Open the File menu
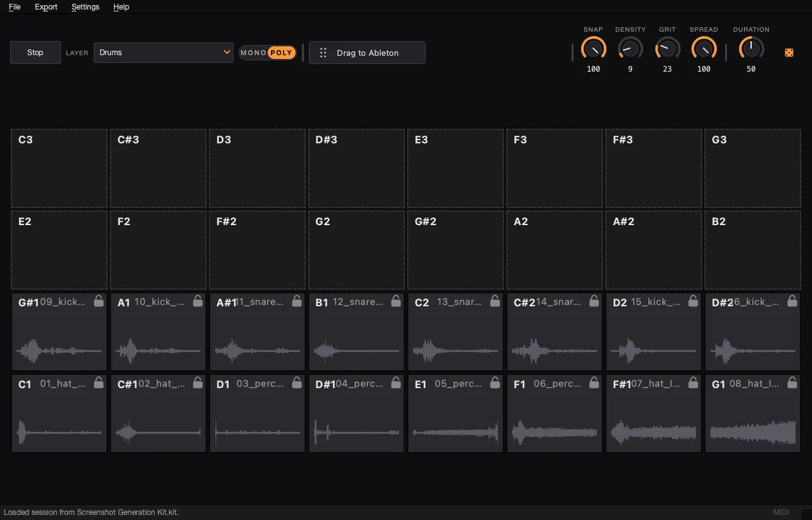812x520 pixels. [15, 7]
